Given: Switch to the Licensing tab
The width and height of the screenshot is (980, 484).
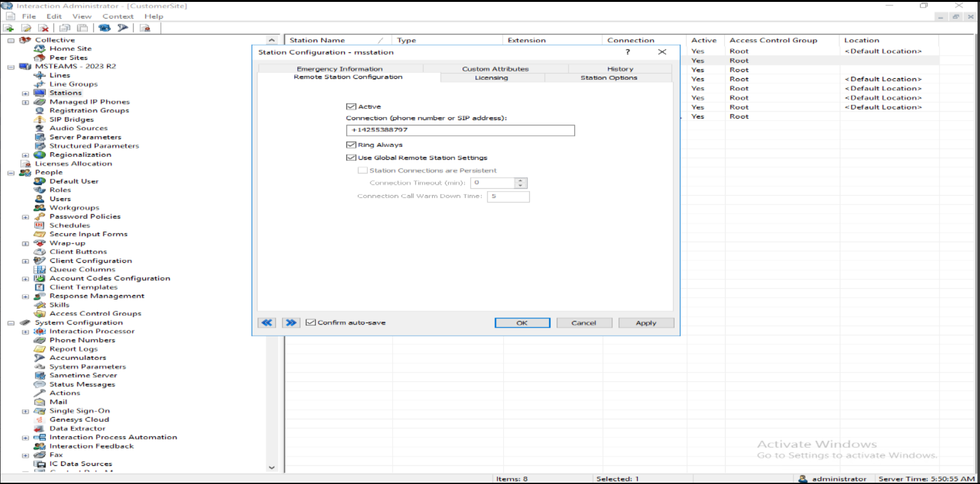Looking at the screenshot, I should click(491, 78).
